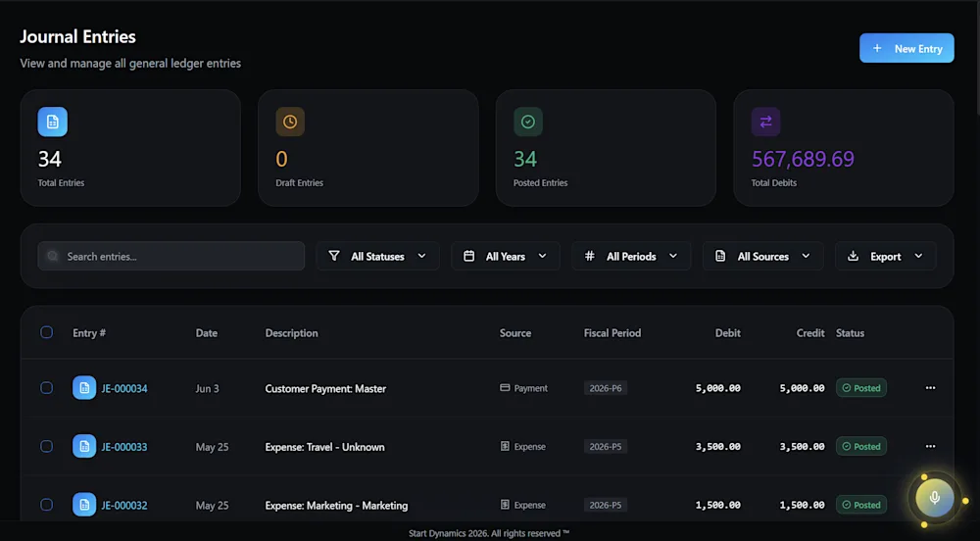Click the Posted Entries checkmark icon
980x541 pixels.
click(x=528, y=122)
